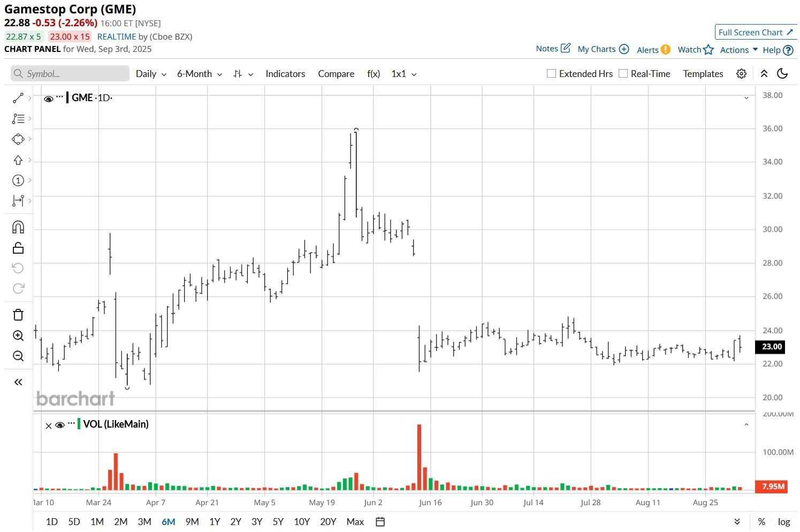Collapse the left drawing toolbar
The width and height of the screenshot is (800, 532).
18,382
